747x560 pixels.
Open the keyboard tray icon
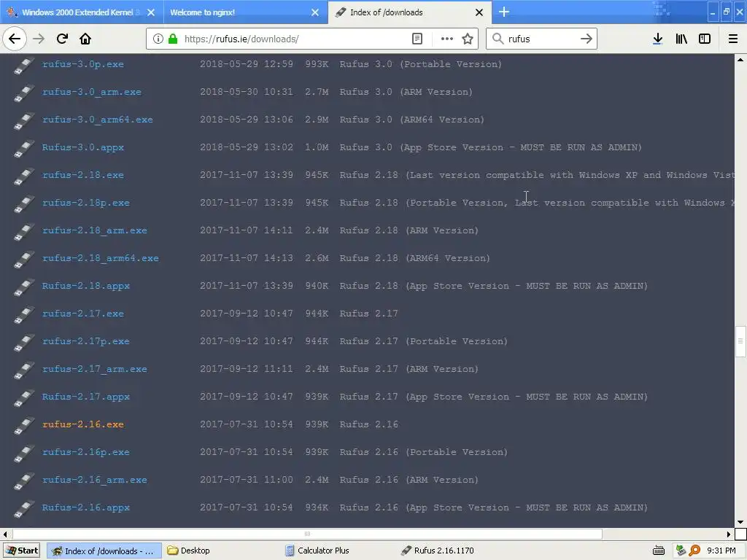(659, 551)
